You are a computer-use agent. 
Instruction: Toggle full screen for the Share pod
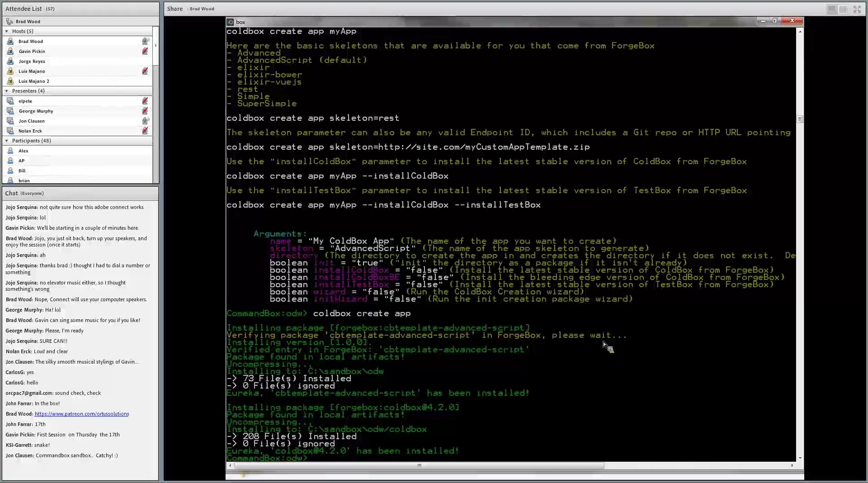[x=857, y=9]
